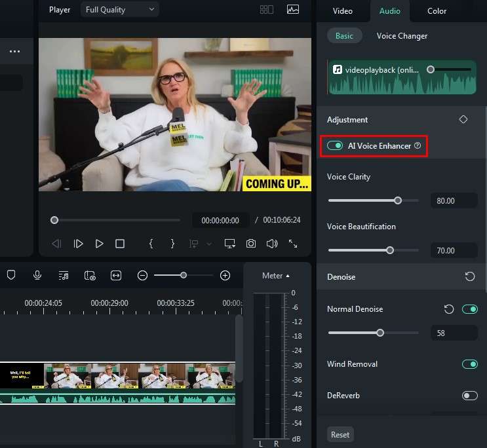Viewport: 487px width, 448px height.
Task: Edit the Voice Clarity value 80.00
Action: point(454,200)
